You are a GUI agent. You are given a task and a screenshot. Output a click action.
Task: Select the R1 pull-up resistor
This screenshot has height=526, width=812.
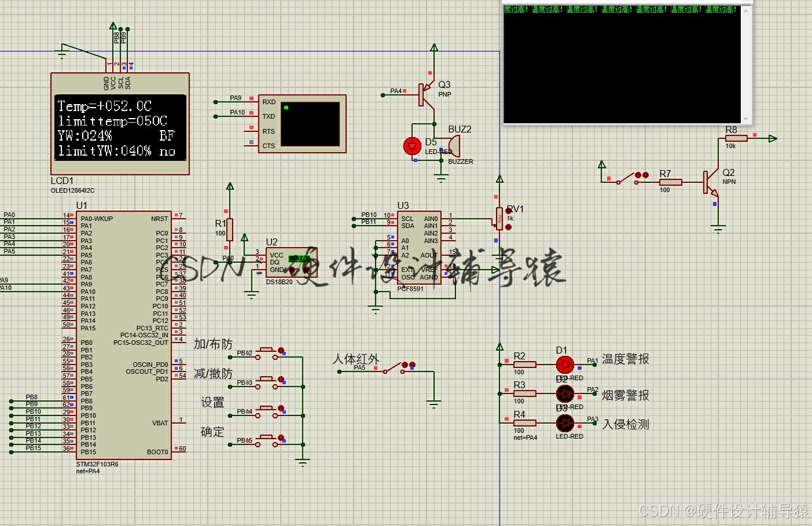[230, 230]
